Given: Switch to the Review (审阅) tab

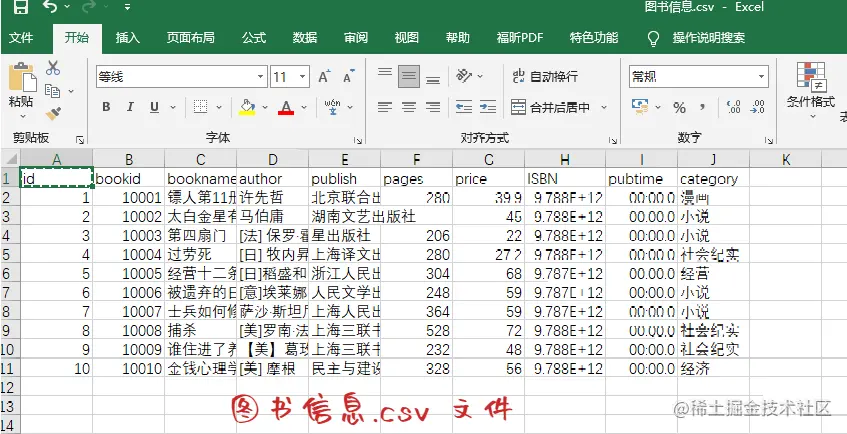Looking at the screenshot, I should point(355,38).
